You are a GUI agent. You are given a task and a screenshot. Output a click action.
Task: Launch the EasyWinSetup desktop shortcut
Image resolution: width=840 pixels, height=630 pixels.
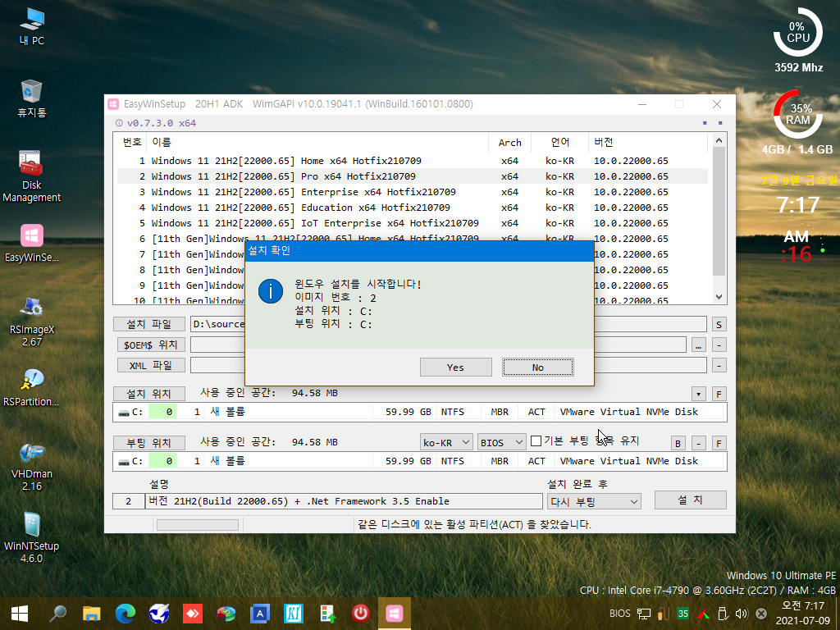pyautogui.click(x=32, y=243)
